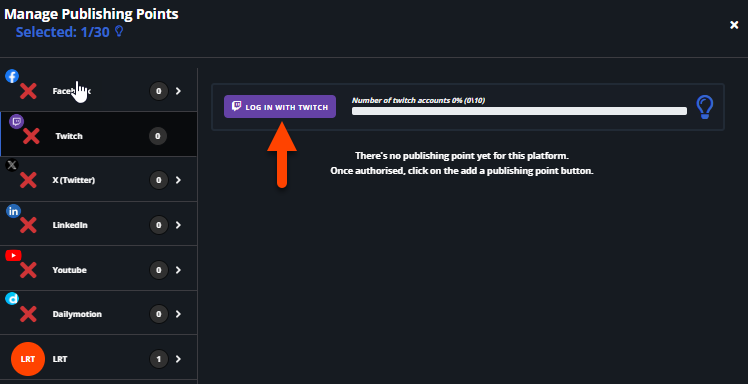Viewport: 748px width, 384px height.
Task: Select the Youtube platform tab
Action: pyautogui.click(x=98, y=268)
